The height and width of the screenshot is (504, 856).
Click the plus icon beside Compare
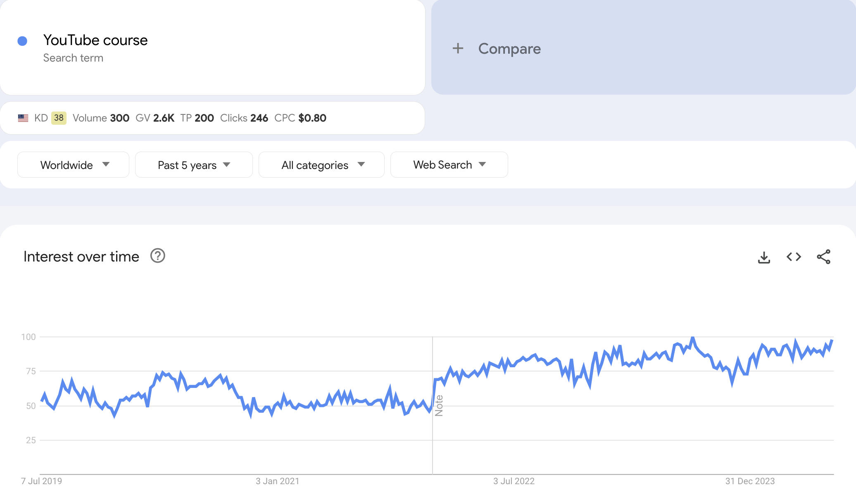click(x=458, y=48)
